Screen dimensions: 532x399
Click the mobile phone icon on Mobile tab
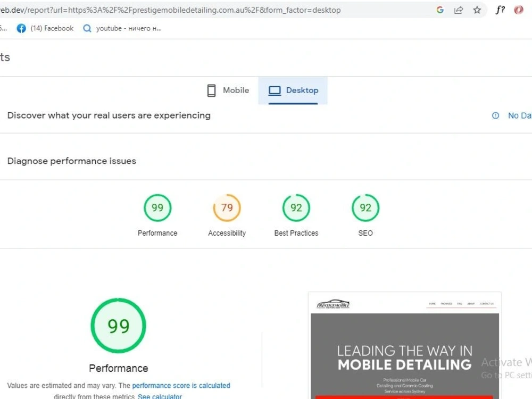pos(211,90)
